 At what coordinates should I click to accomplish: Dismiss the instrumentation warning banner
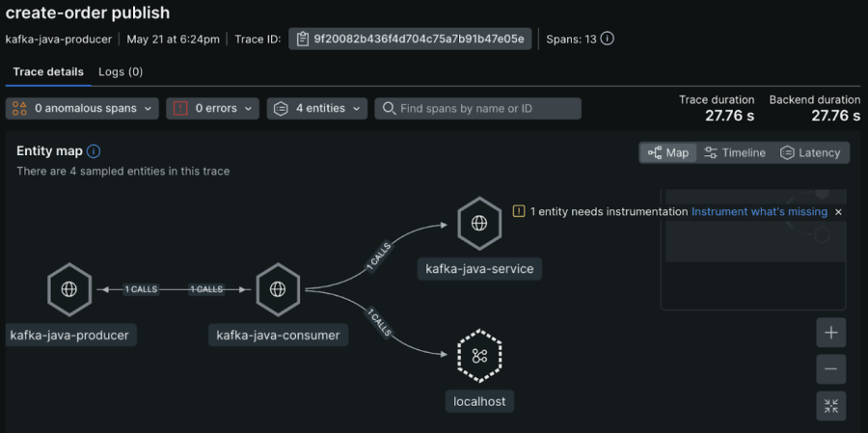(838, 211)
